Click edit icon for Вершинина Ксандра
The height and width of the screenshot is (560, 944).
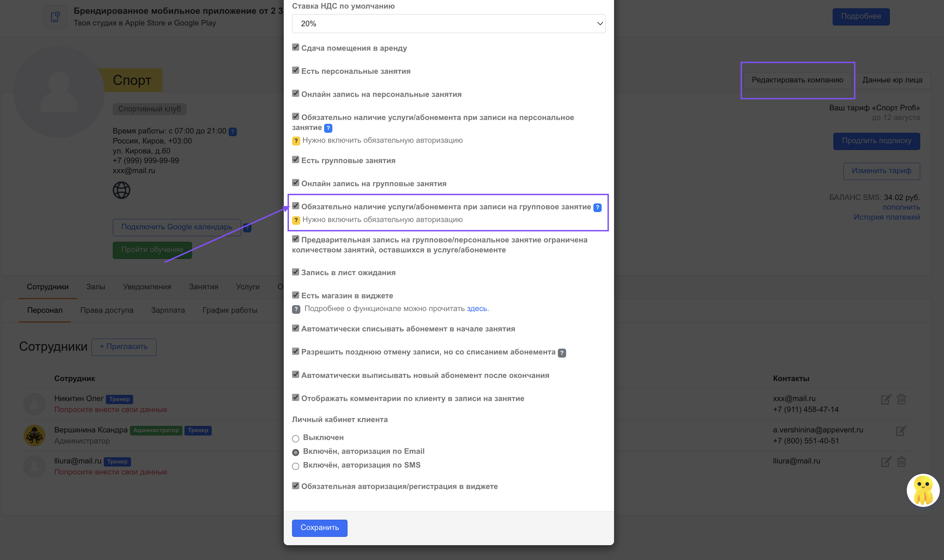pos(901,431)
